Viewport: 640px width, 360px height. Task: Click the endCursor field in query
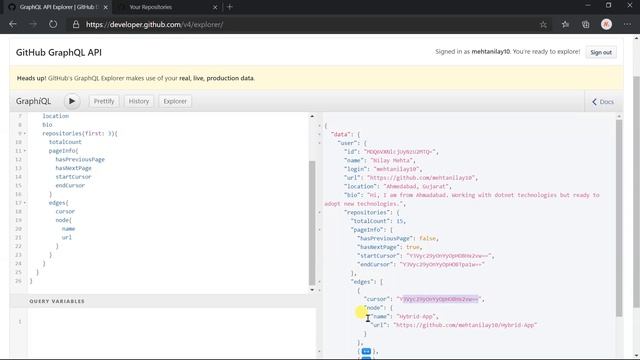click(x=70, y=185)
